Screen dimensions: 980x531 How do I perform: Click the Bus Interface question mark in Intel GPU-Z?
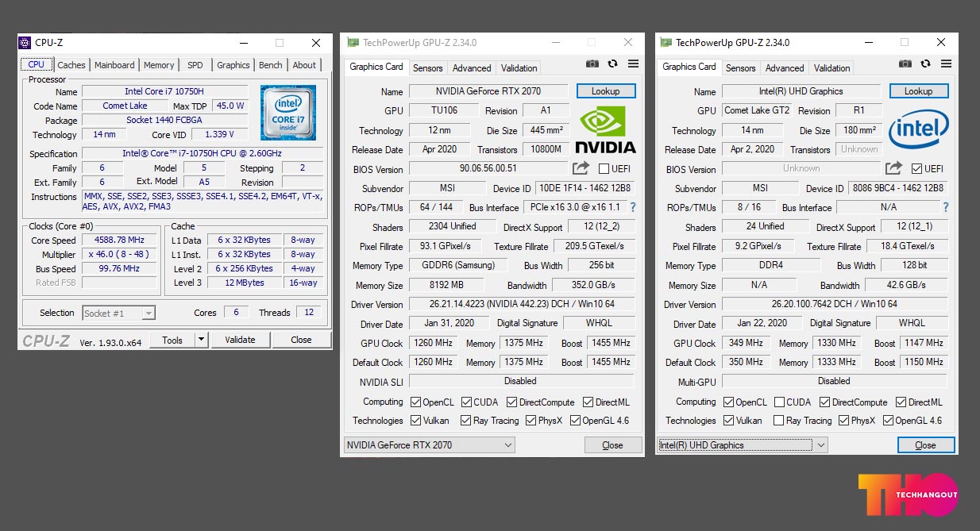click(945, 207)
